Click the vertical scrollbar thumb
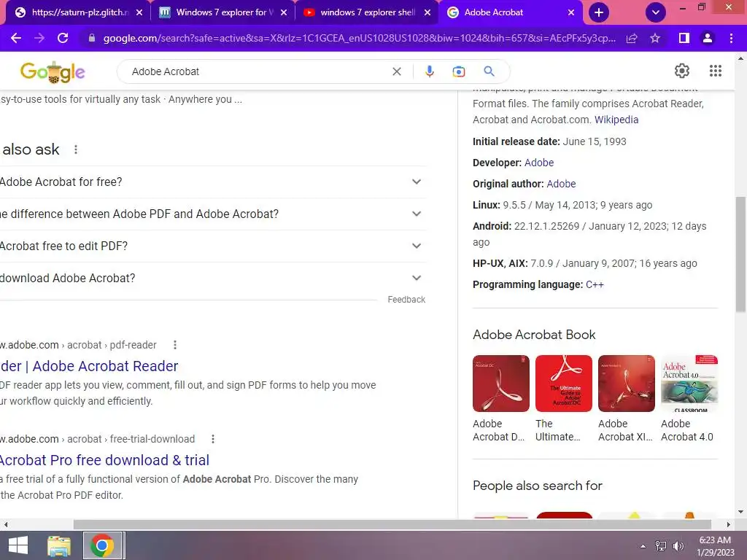This screenshot has height=560, width=747. pos(741,254)
